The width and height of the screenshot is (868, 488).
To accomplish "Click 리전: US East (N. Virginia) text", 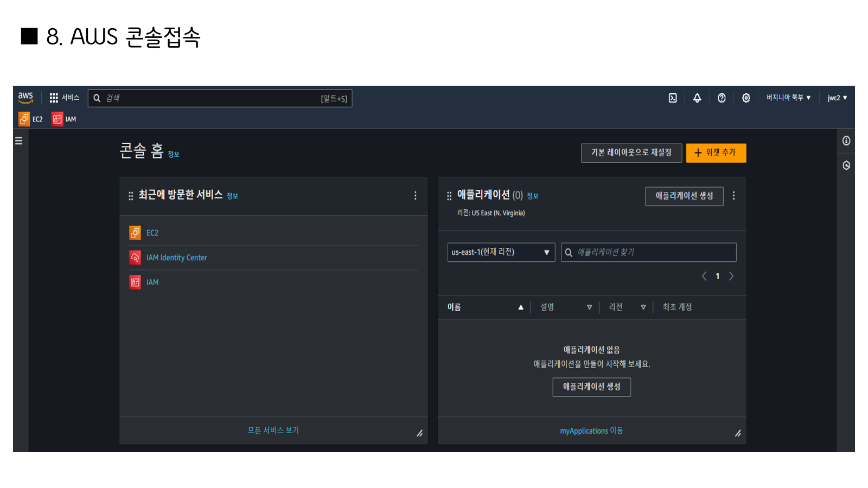I will pyautogui.click(x=491, y=213).
